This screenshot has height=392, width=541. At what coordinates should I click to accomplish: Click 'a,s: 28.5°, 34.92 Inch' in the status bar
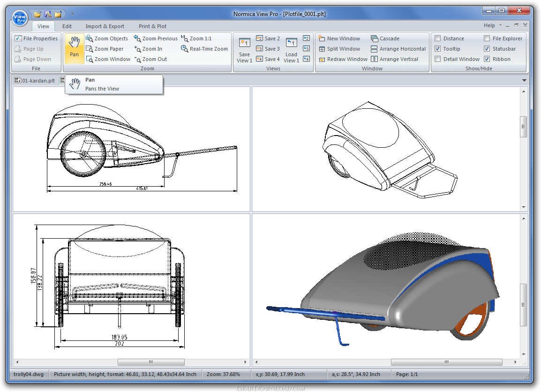coord(356,374)
